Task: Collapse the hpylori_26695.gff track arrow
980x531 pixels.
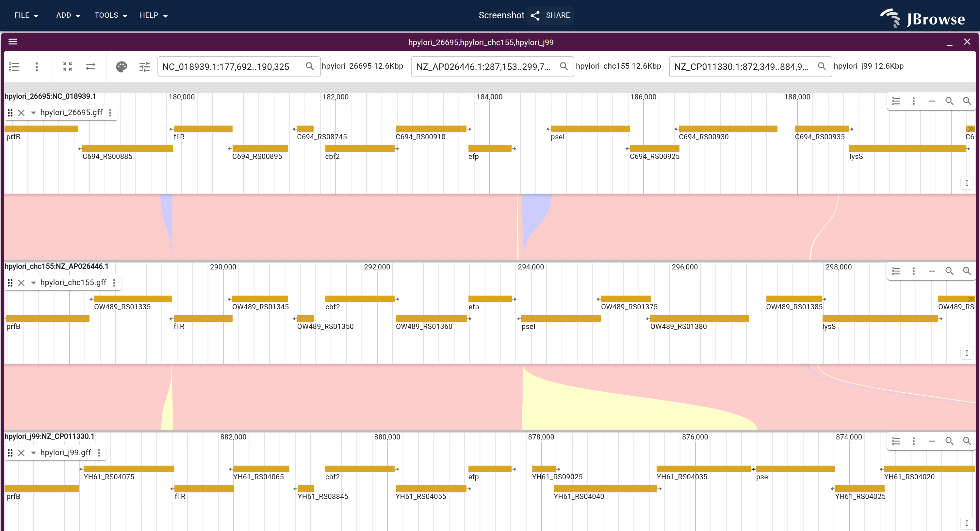Action: click(33, 113)
